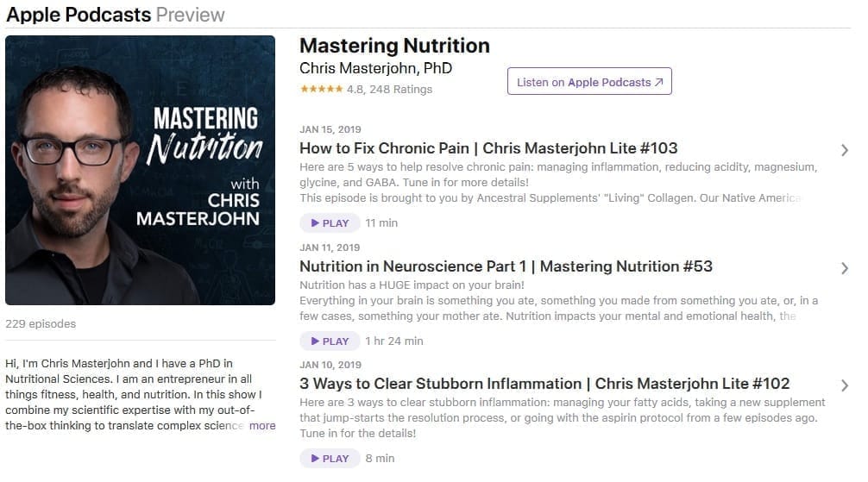Viewport: 868px width, 482px height.
Task: Click the external arrow icon on Listen button
Action: [658, 82]
